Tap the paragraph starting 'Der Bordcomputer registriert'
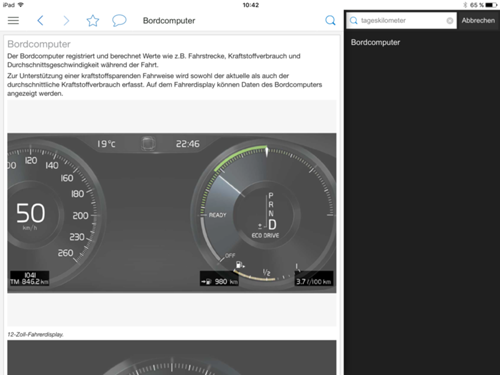This screenshot has width=500, height=375. click(x=154, y=60)
